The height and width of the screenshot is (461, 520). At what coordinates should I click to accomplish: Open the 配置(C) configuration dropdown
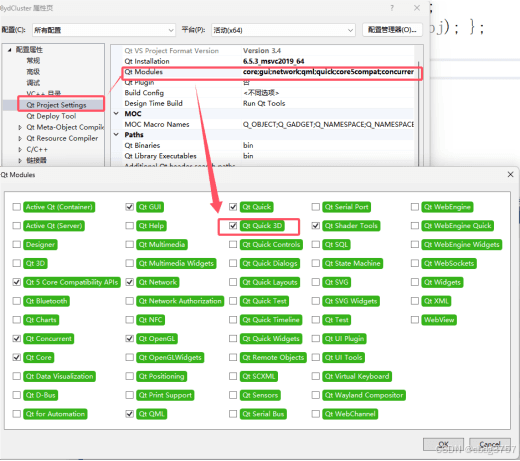click(x=104, y=30)
